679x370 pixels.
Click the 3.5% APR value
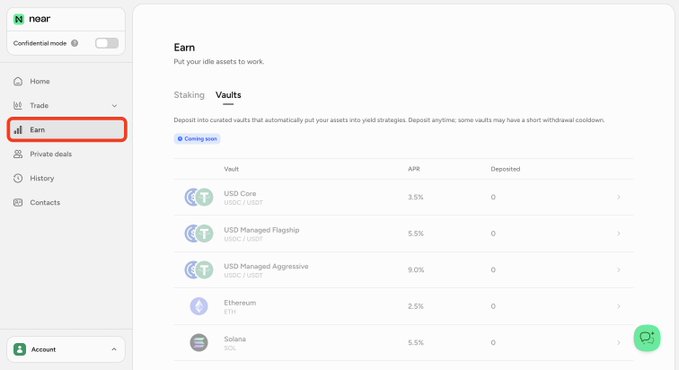[416, 197]
